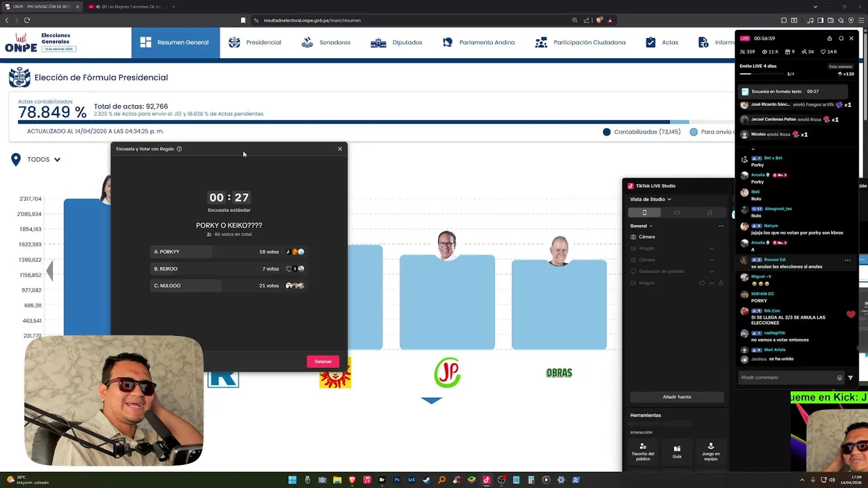Open the blue down arrow below JP logo
This screenshot has width=868, height=488.
(x=431, y=401)
